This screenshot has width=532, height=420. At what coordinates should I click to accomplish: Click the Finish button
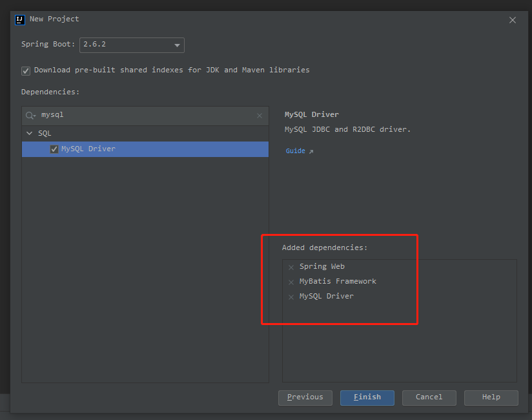coord(367,397)
